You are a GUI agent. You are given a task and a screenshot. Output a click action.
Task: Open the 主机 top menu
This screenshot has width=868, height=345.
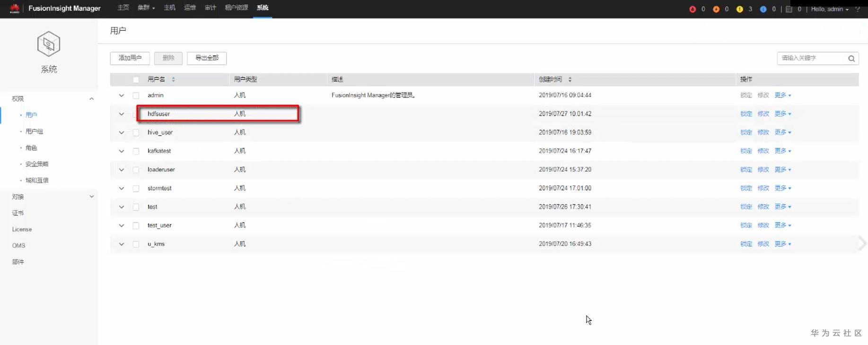(169, 8)
